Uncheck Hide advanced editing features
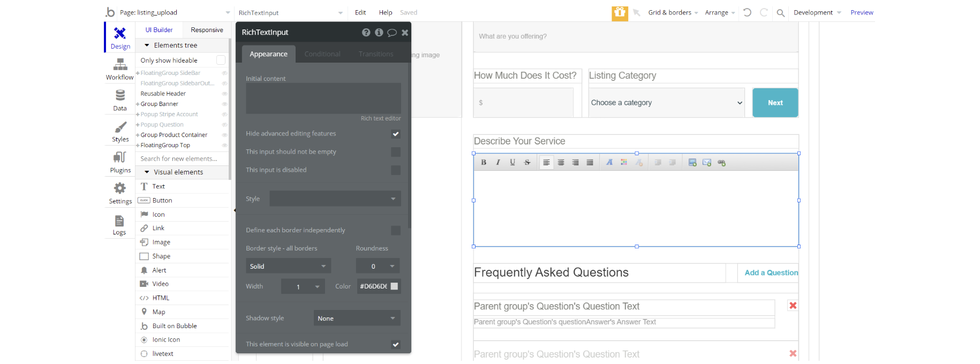The width and height of the screenshot is (980, 364). (x=396, y=134)
